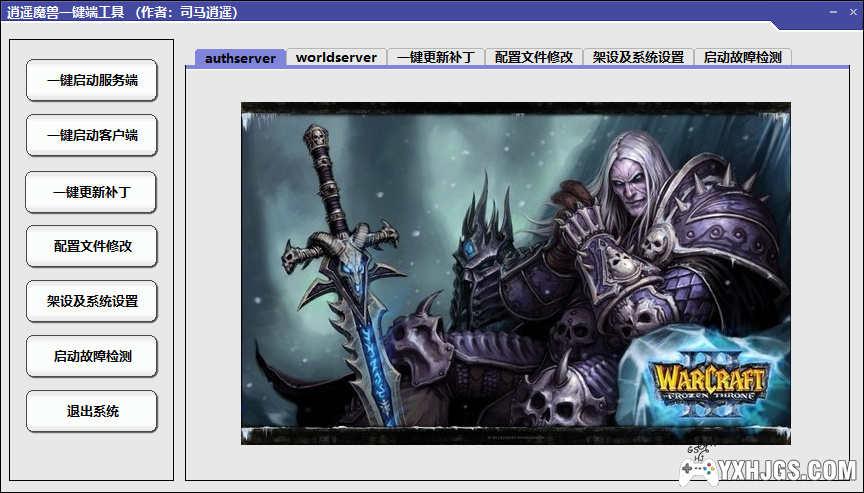Switch to the authserver tab
Image resolution: width=864 pixels, height=493 pixels.
[240, 58]
